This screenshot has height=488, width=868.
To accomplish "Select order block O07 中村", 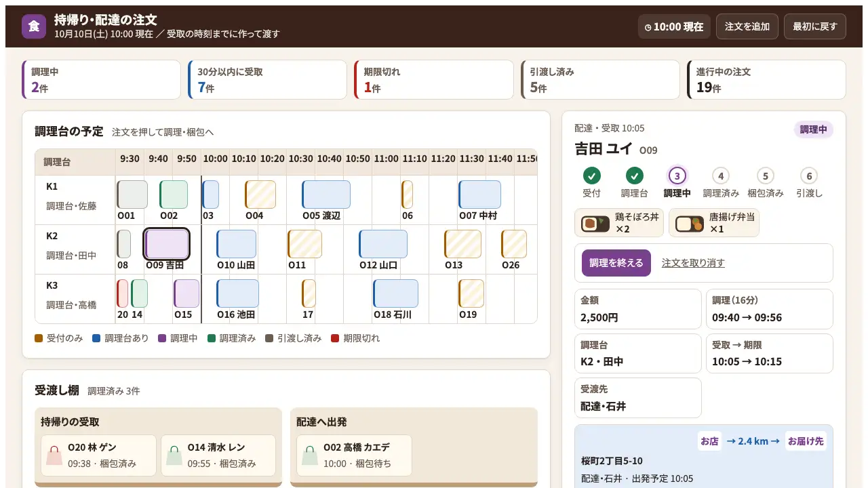I will point(479,195).
